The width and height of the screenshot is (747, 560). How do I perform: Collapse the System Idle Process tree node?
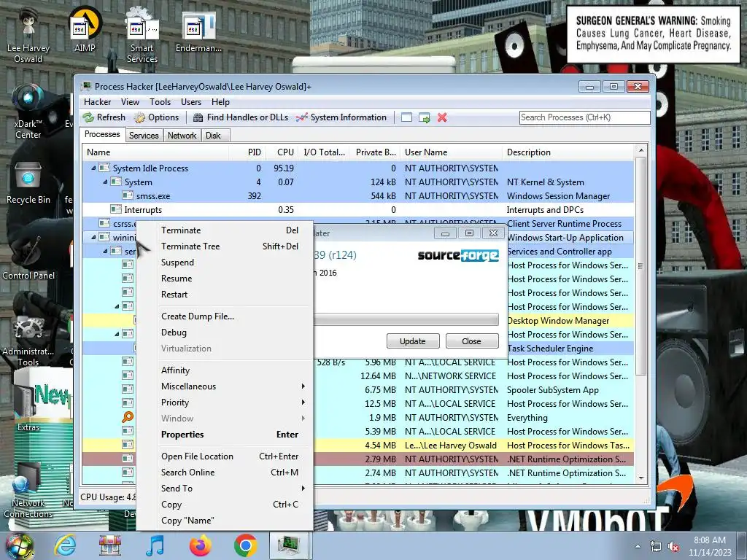(x=93, y=168)
